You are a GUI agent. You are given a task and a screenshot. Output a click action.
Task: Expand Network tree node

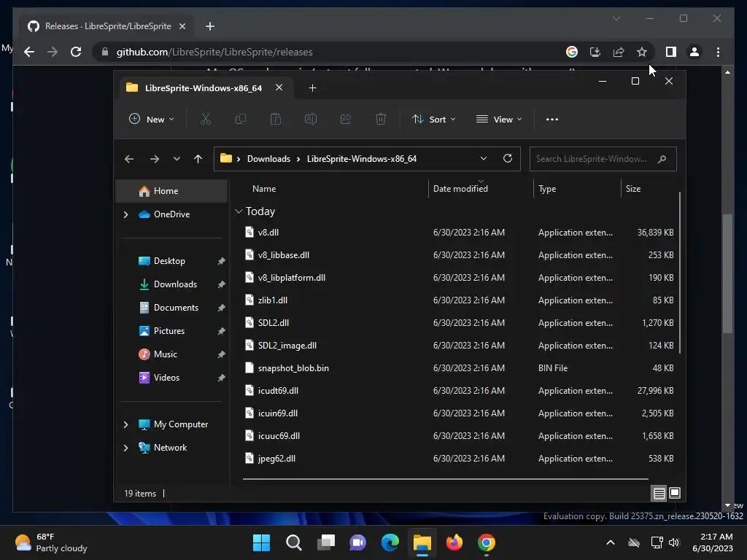click(125, 448)
